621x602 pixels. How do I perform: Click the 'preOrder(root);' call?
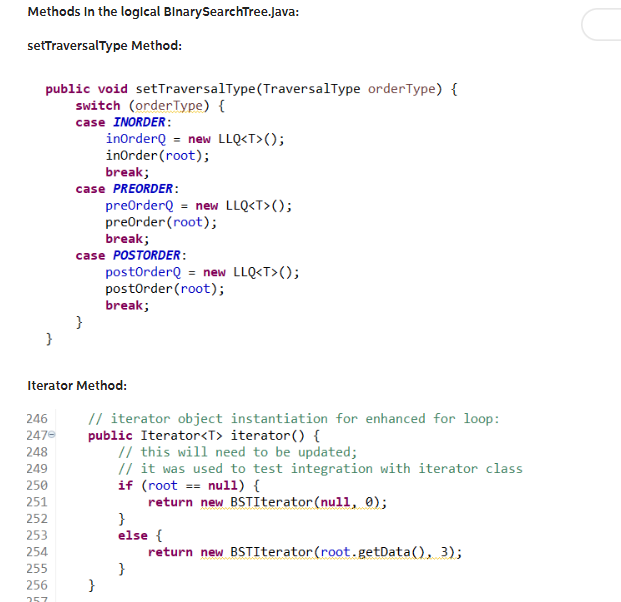(161, 222)
